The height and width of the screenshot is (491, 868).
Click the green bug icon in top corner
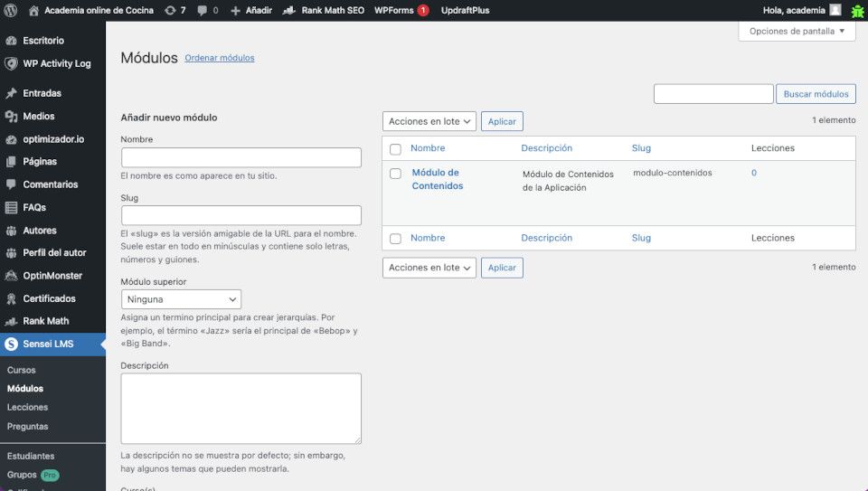857,11
